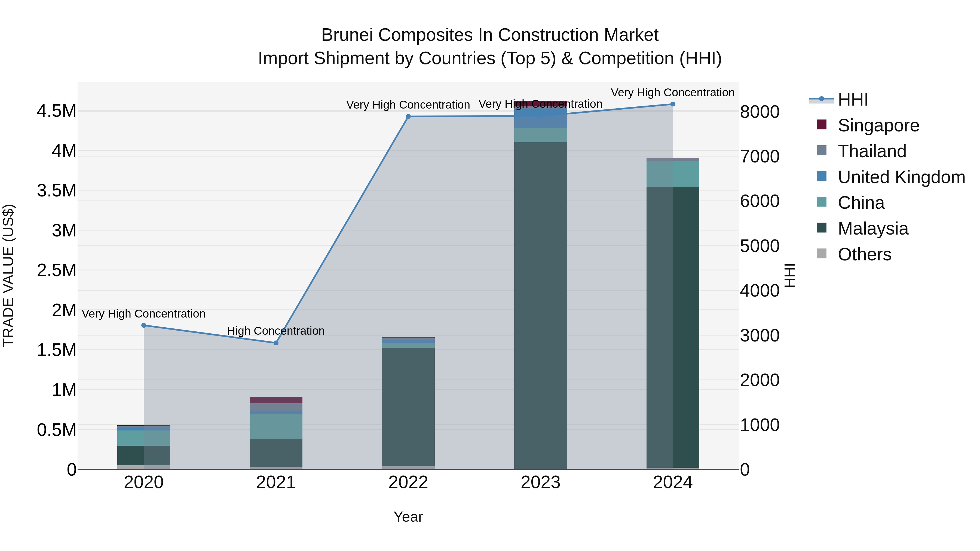
Task: Click the United Kingdom blue color swatch
Action: (821, 176)
